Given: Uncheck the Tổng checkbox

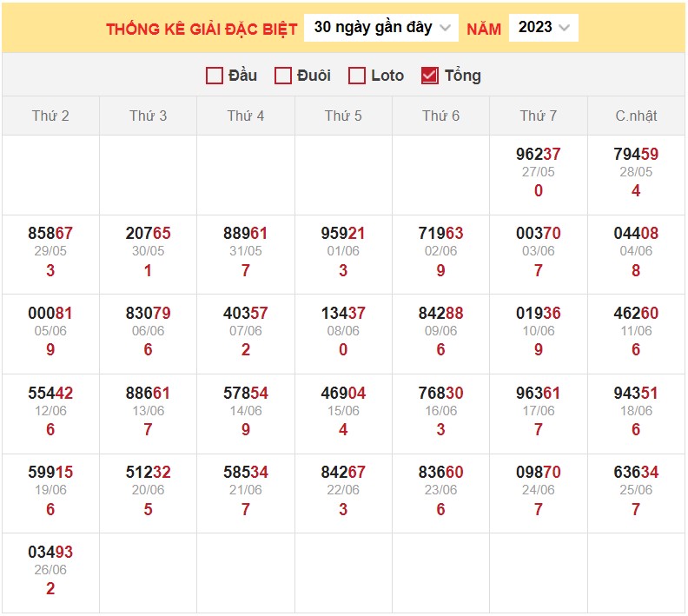Looking at the screenshot, I should 429,76.
